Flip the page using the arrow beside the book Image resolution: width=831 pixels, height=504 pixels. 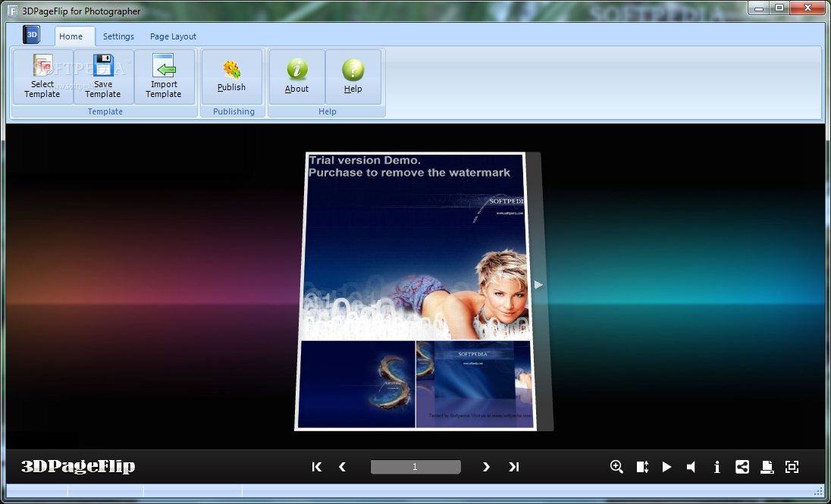click(538, 285)
